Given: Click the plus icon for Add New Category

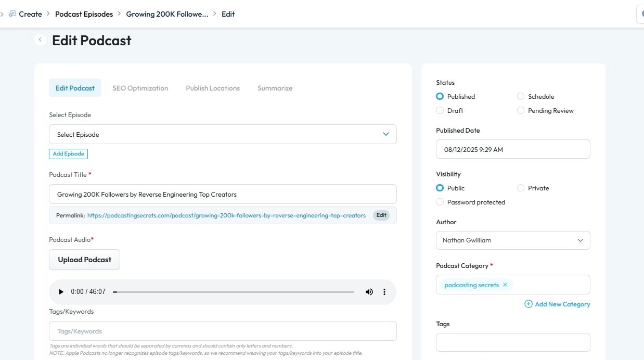Looking at the screenshot, I should pyautogui.click(x=529, y=304).
